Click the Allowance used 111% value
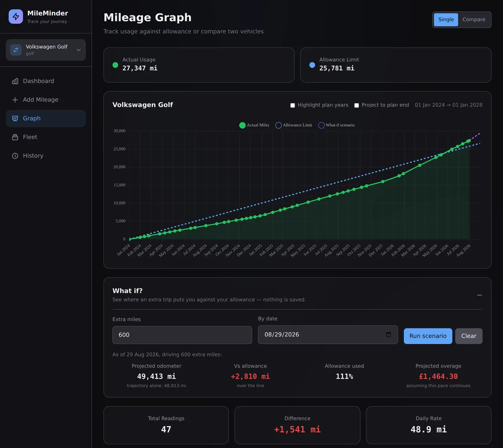Image resolution: width=503 pixels, height=448 pixels. coord(344,376)
